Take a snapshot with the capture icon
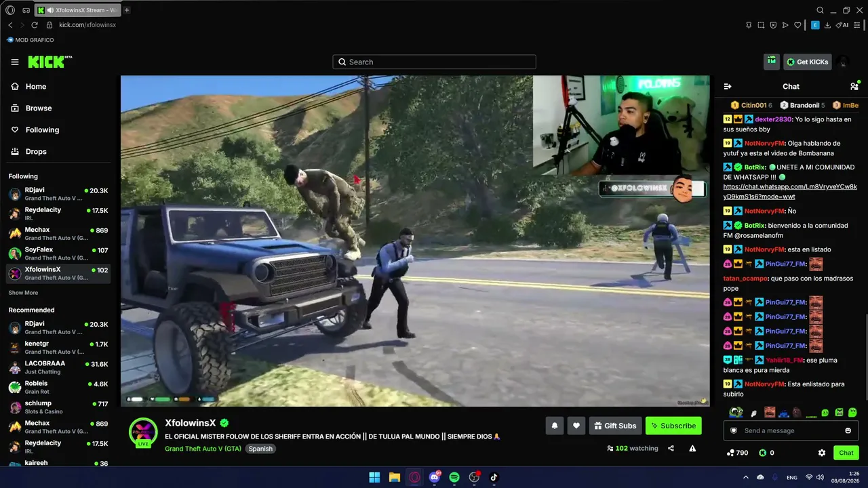This screenshot has width=868, height=488. coord(761,25)
